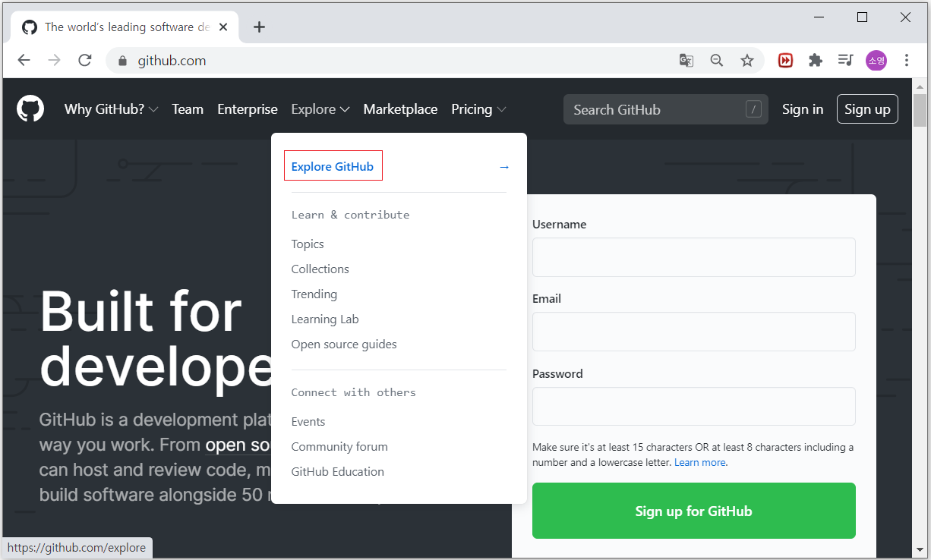Expand the Why GitHub? dropdown

pos(111,109)
